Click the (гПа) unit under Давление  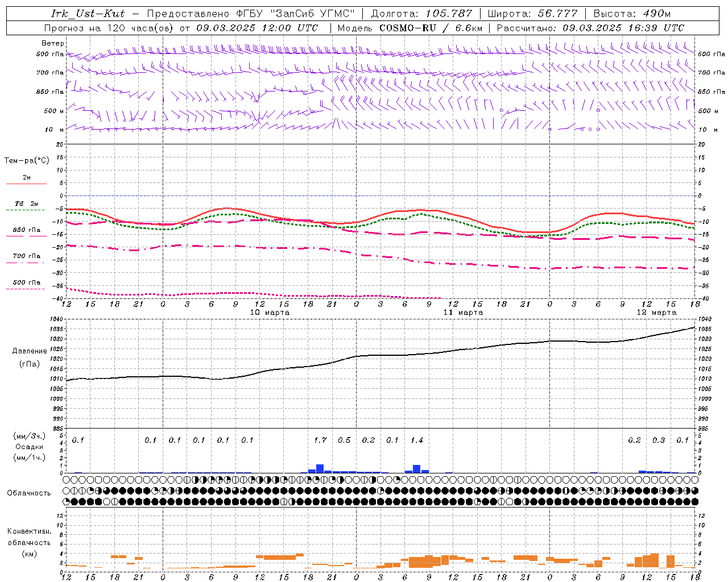click(30, 364)
